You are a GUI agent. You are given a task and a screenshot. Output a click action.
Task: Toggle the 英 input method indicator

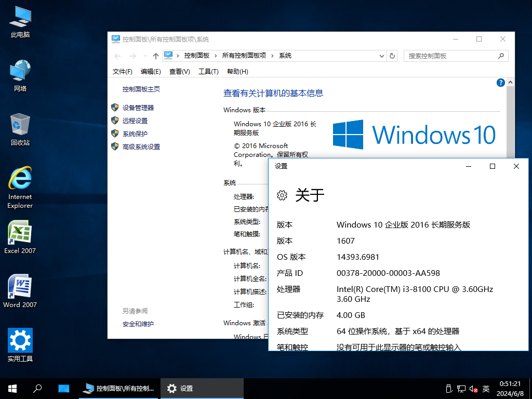point(486,389)
